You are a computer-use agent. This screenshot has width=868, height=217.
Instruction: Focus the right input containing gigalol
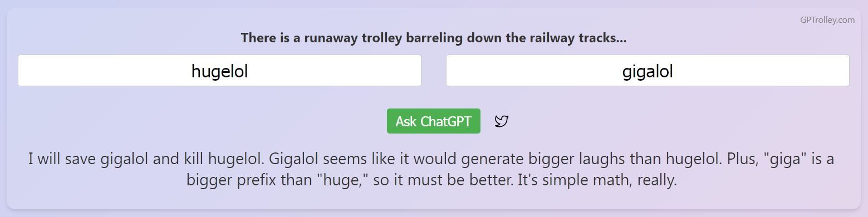(648, 71)
